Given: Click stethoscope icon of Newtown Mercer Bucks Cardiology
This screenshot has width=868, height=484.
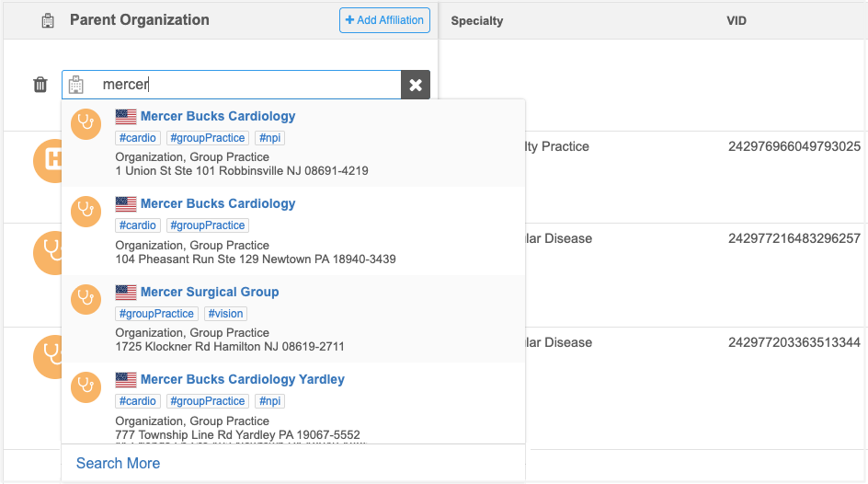Looking at the screenshot, I should pyautogui.click(x=86, y=212).
